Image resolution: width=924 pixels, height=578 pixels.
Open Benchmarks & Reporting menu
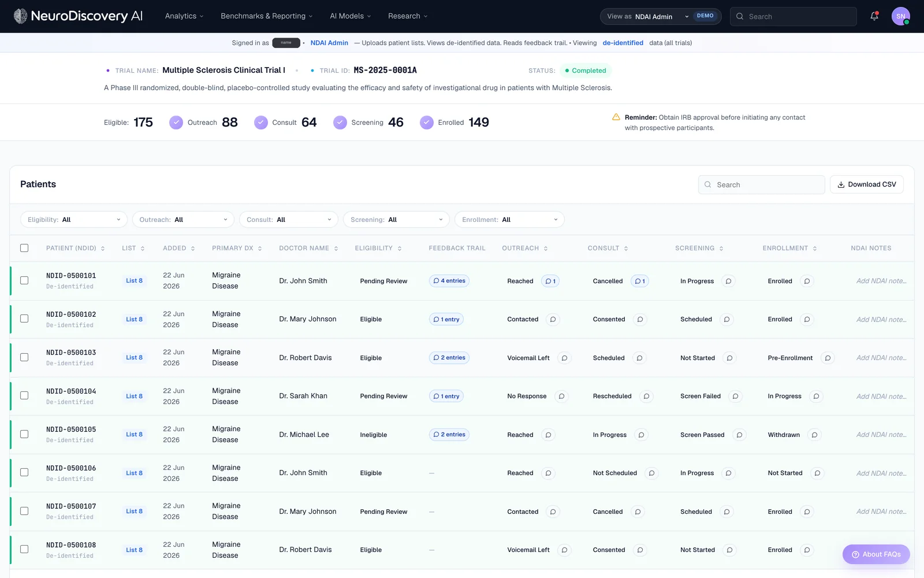point(266,16)
